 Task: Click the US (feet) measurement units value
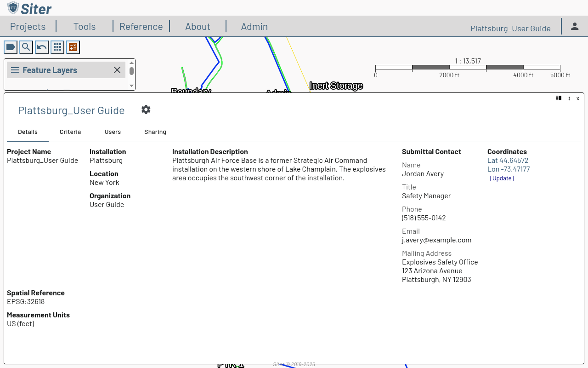[21, 324]
